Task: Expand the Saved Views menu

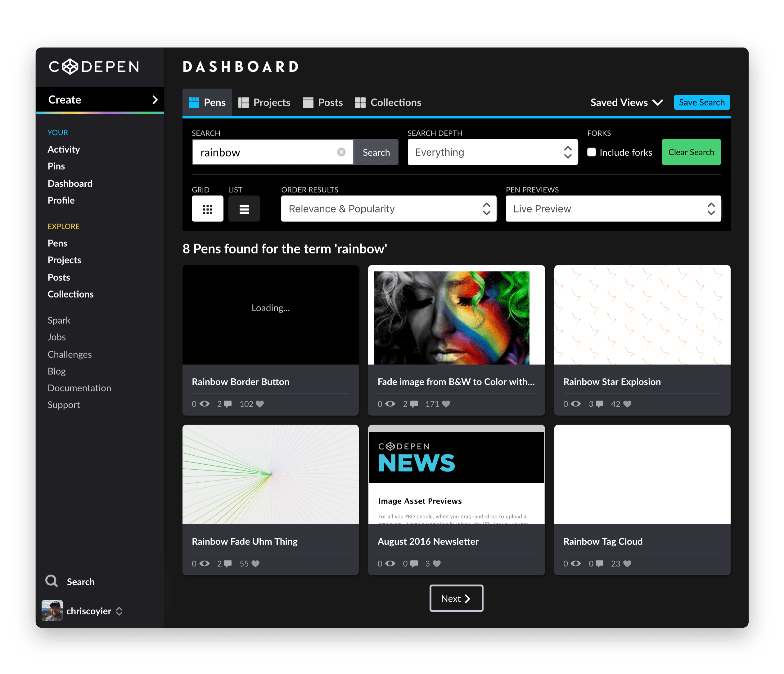Action: 626,102
